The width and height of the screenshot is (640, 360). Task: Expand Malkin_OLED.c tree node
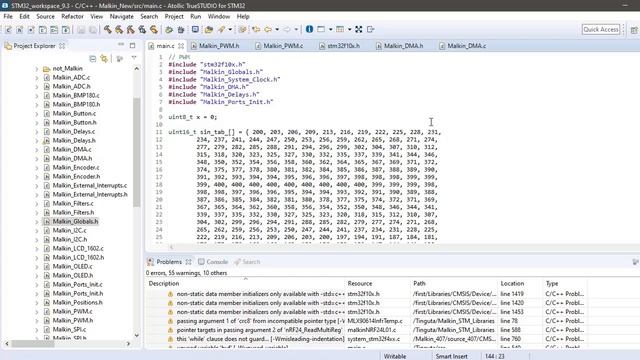point(37,267)
